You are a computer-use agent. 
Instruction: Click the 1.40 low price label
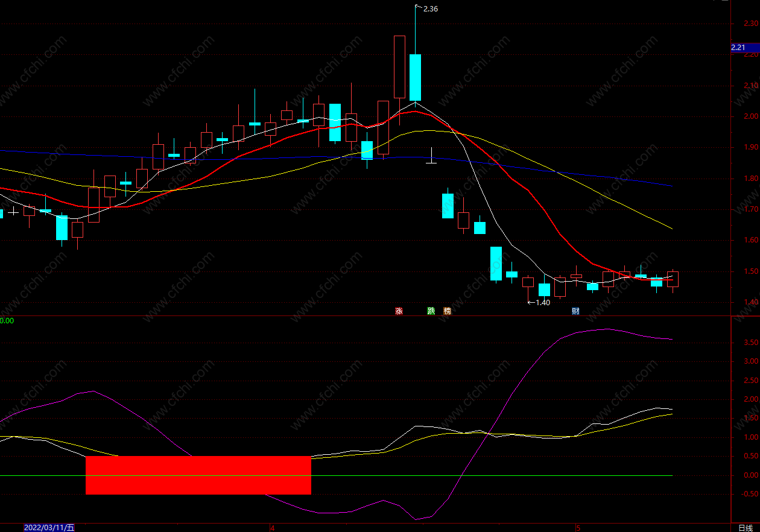pyautogui.click(x=543, y=303)
